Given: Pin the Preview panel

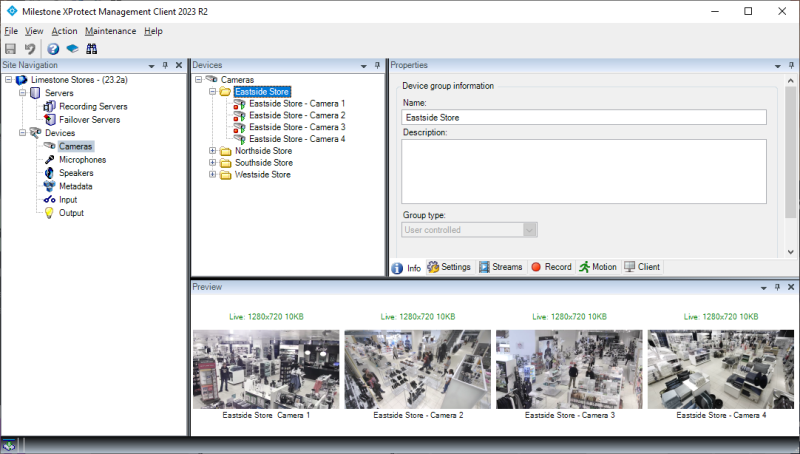Looking at the screenshot, I should pyautogui.click(x=777, y=287).
